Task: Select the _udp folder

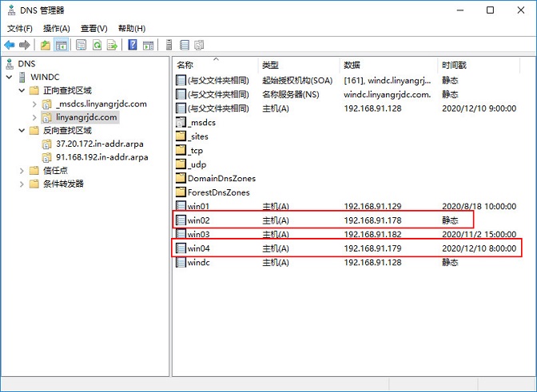Action: click(191, 164)
